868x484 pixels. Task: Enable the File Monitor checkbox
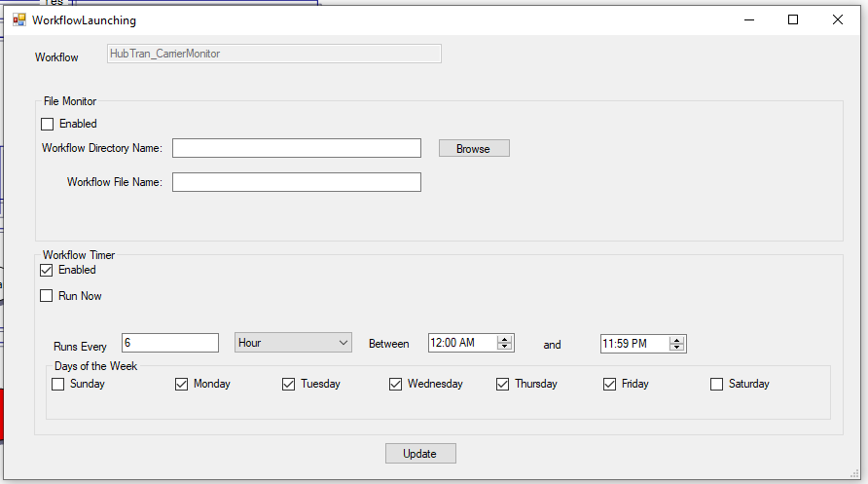[x=48, y=124]
